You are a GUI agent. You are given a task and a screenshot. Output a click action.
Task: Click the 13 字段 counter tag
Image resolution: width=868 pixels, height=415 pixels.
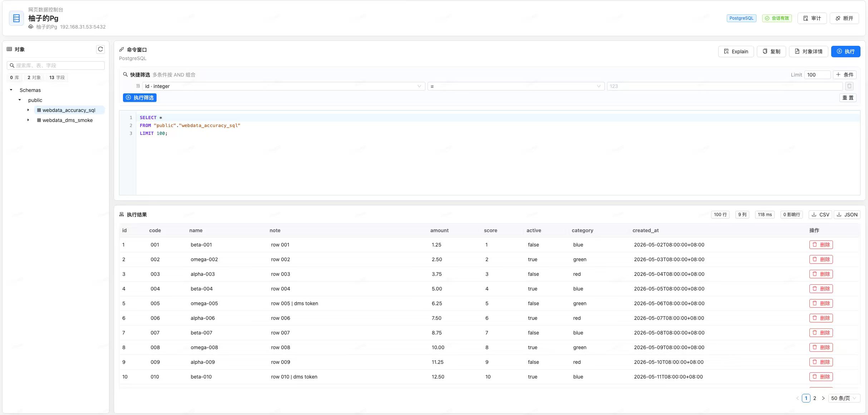click(57, 78)
